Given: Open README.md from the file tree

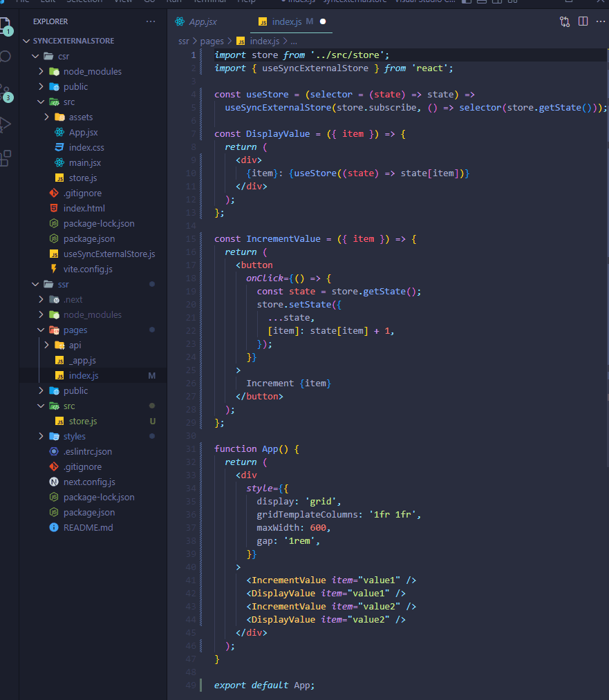Looking at the screenshot, I should [x=87, y=527].
